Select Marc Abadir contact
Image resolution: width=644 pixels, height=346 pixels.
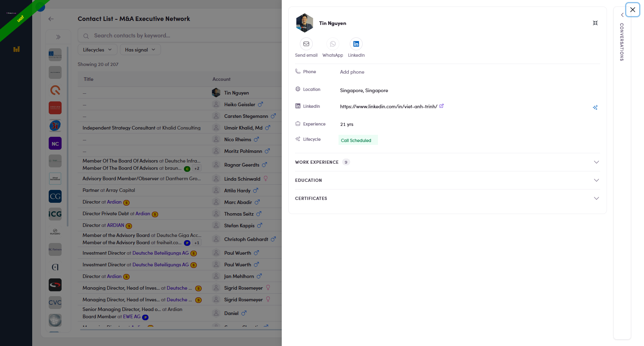pos(238,202)
